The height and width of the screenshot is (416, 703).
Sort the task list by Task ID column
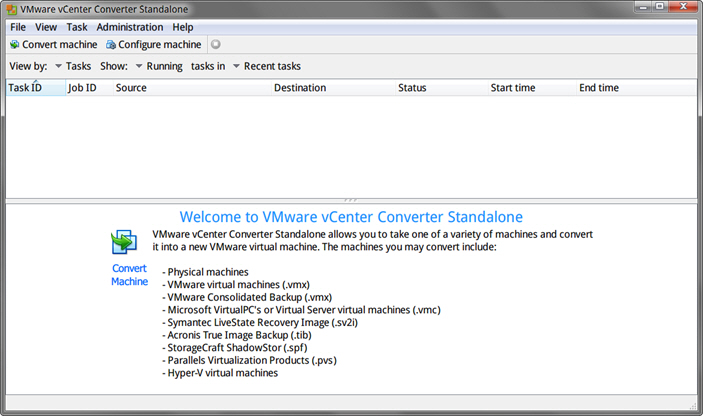(x=25, y=88)
